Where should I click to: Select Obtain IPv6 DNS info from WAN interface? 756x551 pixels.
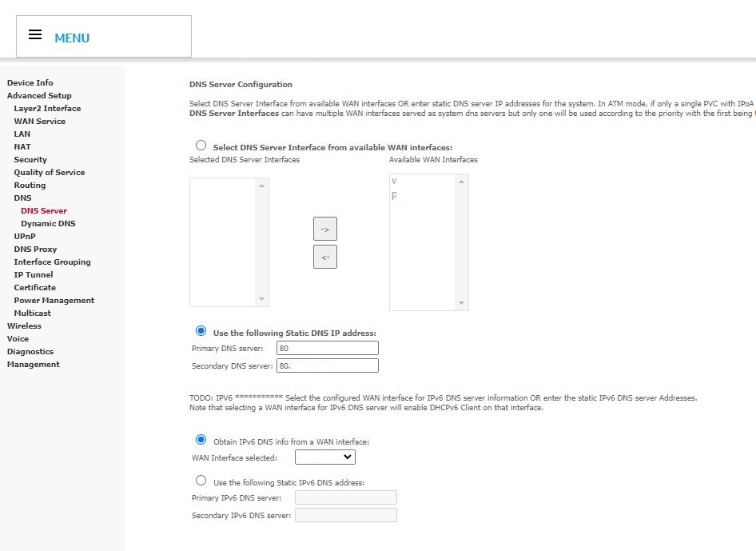201,441
